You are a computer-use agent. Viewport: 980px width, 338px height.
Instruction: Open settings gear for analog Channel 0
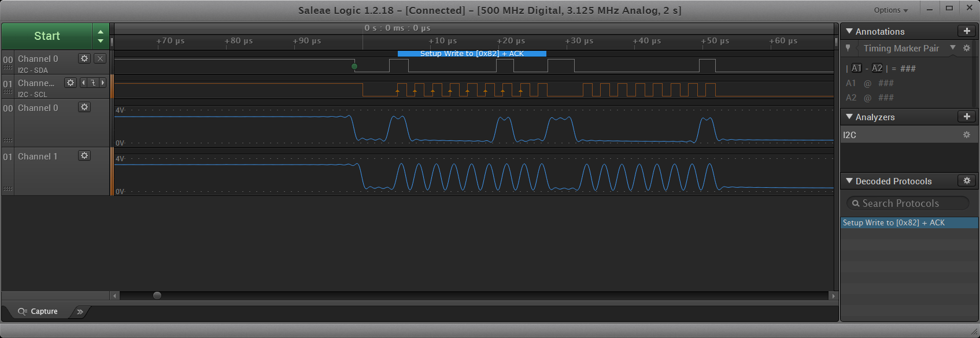[84, 107]
